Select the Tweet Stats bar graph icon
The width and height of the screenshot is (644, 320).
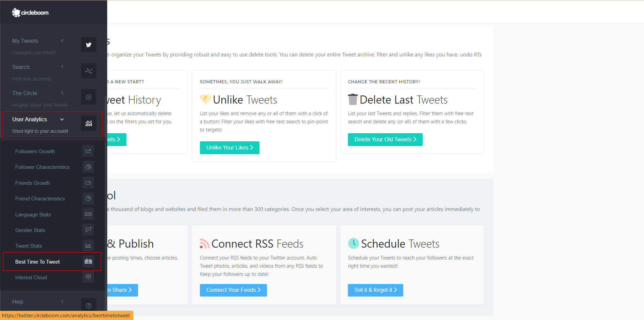coord(88,246)
